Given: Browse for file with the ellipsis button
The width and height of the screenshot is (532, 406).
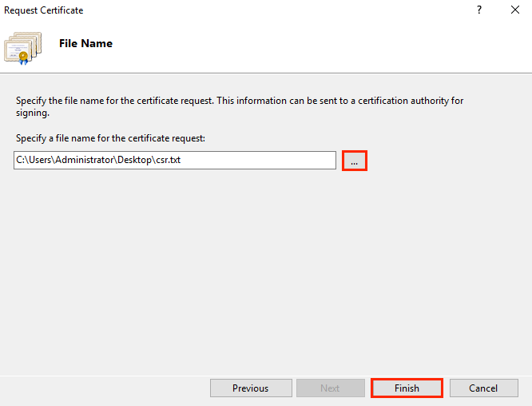Looking at the screenshot, I should coord(354,161).
